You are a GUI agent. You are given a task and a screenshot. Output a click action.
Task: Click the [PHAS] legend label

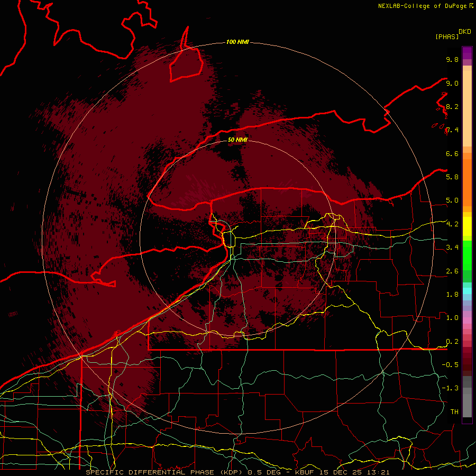447,36
